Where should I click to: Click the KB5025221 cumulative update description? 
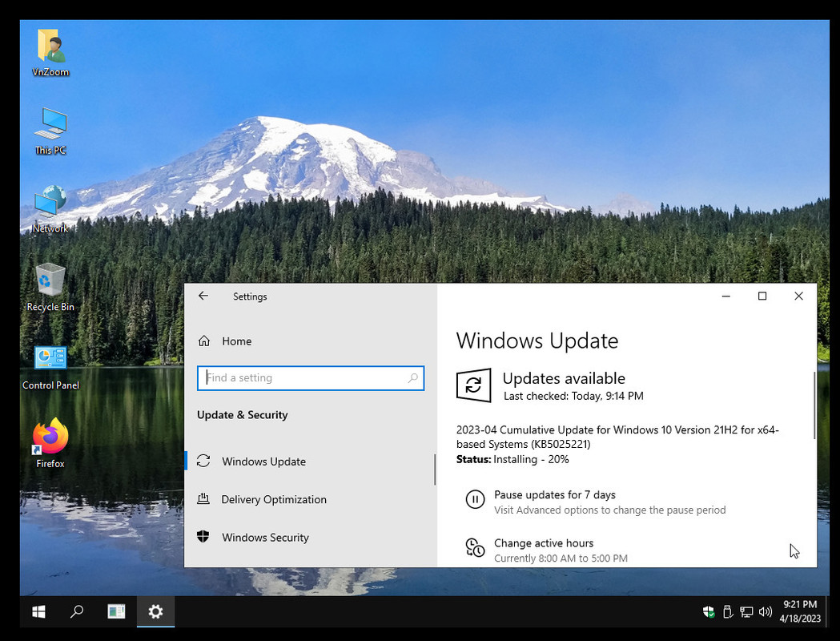click(617, 437)
